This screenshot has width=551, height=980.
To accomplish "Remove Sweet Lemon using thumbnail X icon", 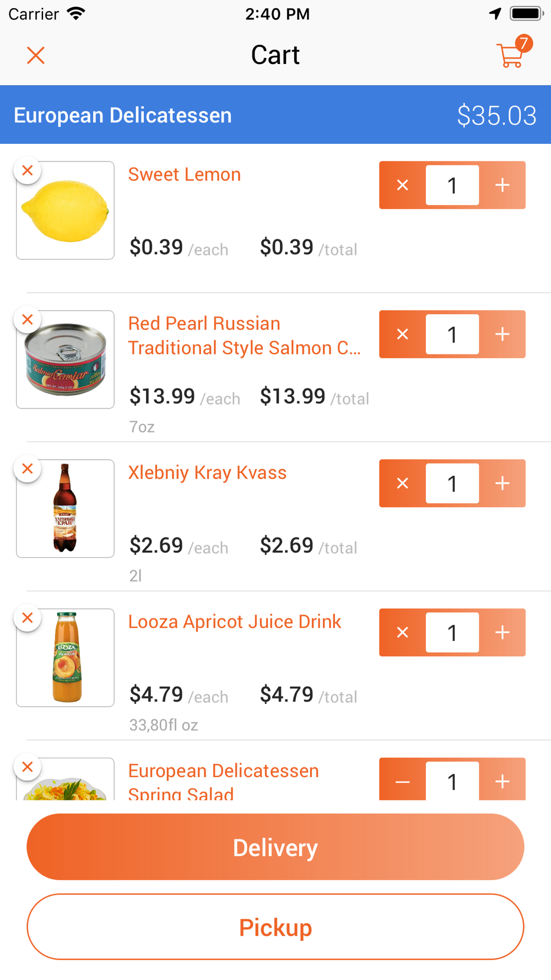I will point(28,171).
